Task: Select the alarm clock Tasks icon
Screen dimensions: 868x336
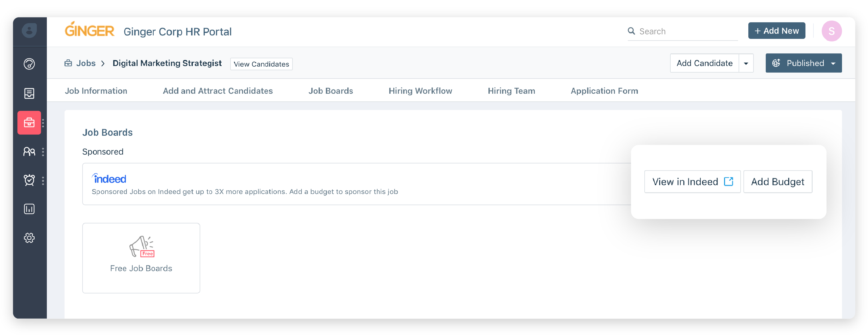Action: (29, 180)
